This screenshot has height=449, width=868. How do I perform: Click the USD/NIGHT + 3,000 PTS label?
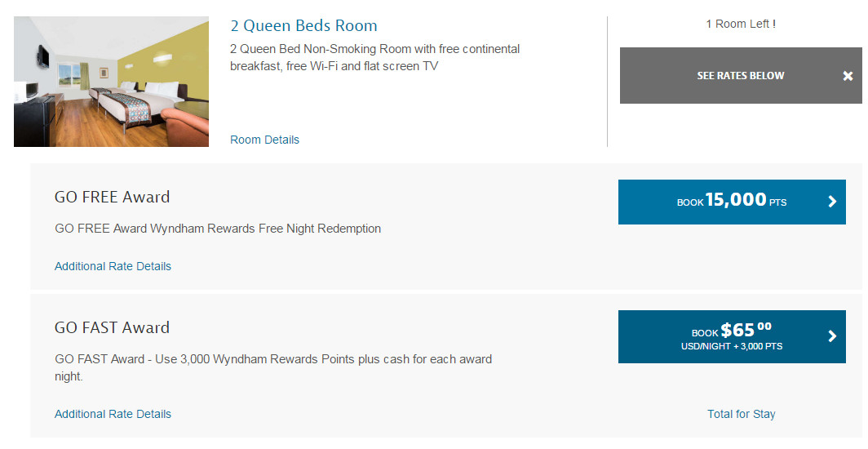[731, 346]
